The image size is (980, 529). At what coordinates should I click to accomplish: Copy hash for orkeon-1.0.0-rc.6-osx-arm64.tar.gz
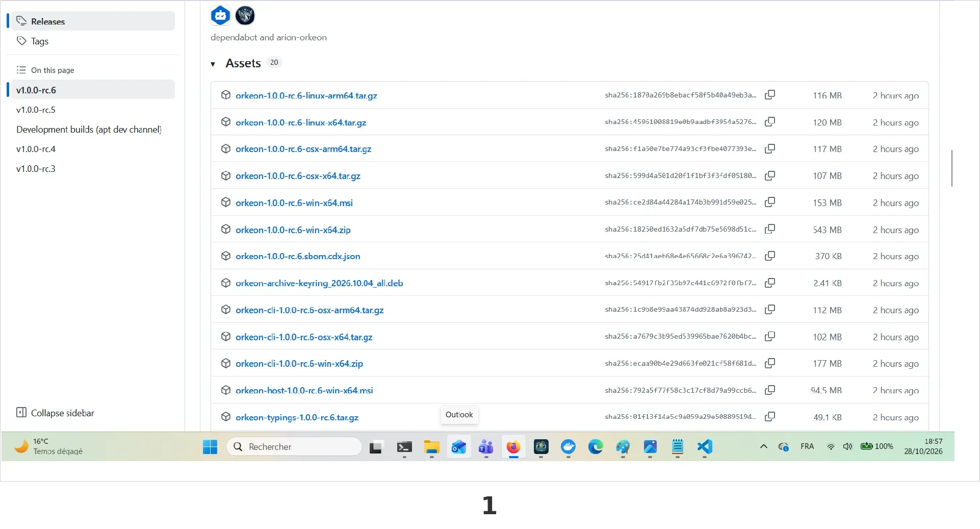pos(770,148)
